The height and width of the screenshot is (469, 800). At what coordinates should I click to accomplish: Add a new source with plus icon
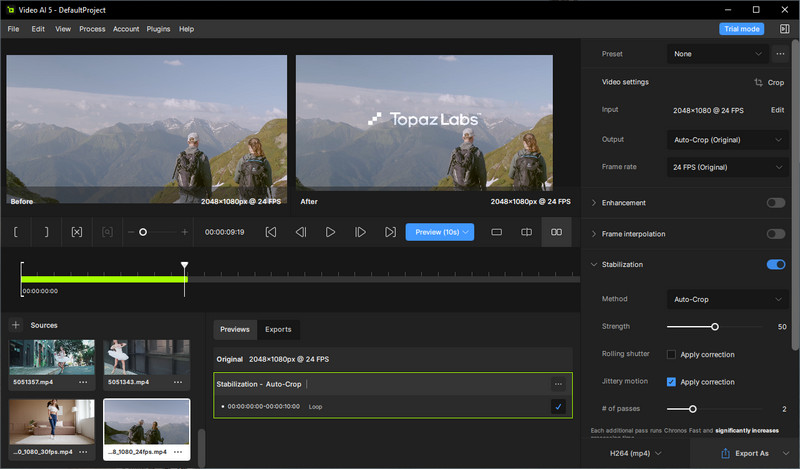pos(16,325)
